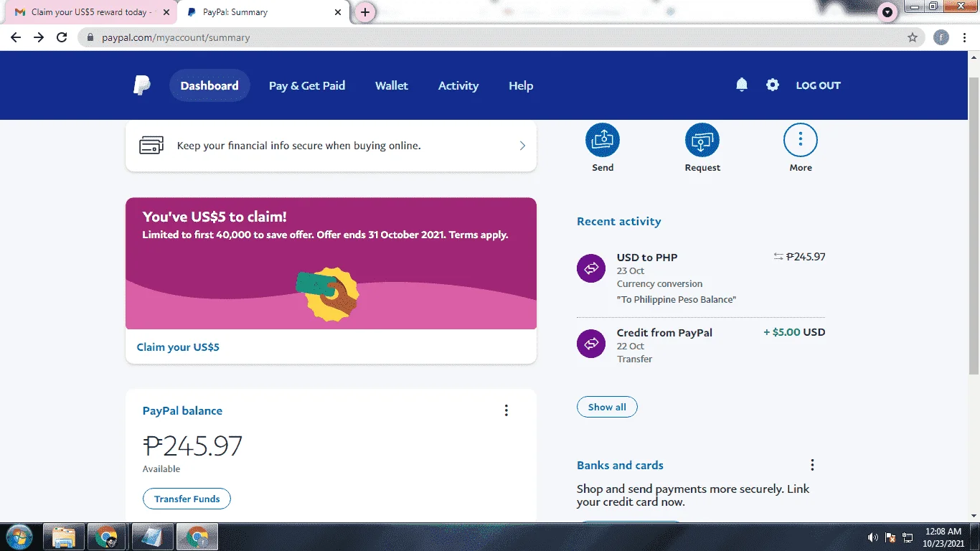Expand the secure financial info banner chevron
Image resolution: width=980 pixels, height=551 pixels.
click(x=522, y=146)
